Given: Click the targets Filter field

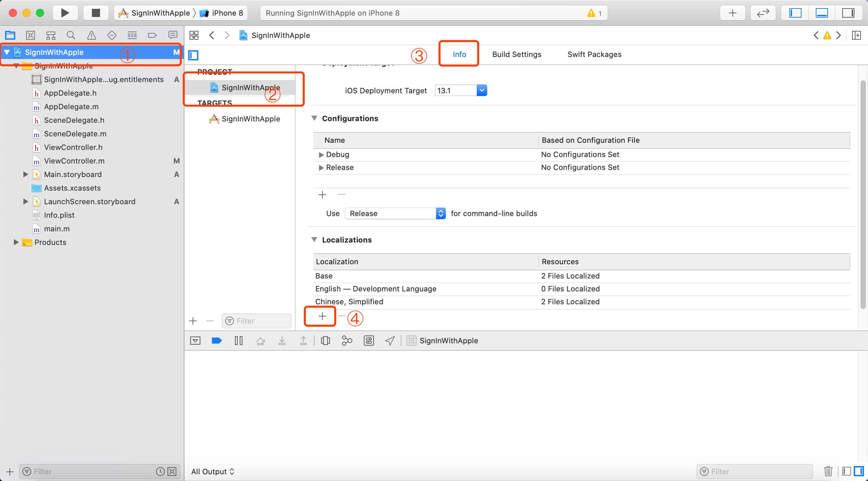Looking at the screenshot, I should 257,321.
